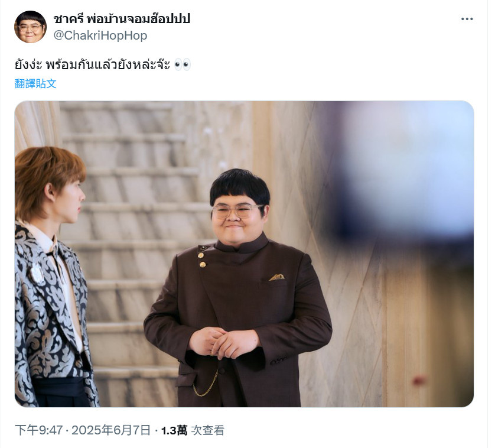Click the gold pocket square on jacket
This screenshot has height=448, width=495.
click(277, 277)
